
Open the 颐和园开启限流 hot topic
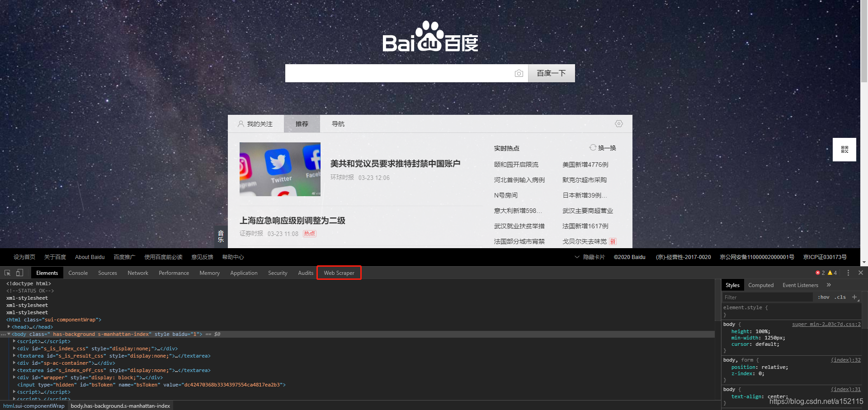(516, 165)
